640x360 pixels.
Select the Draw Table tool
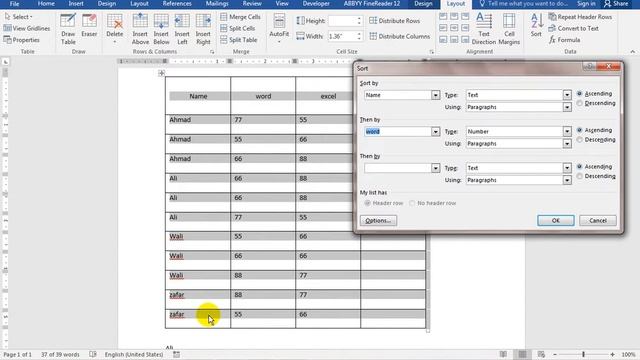pos(68,29)
